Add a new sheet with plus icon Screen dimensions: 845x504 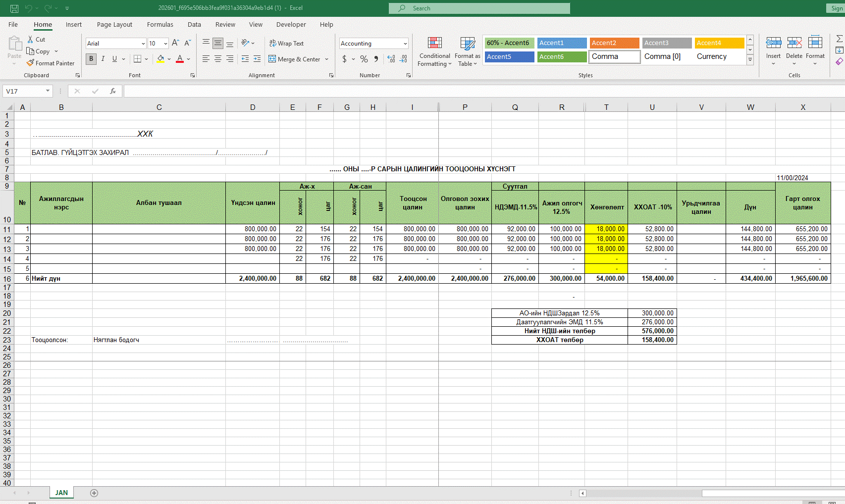click(x=94, y=493)
